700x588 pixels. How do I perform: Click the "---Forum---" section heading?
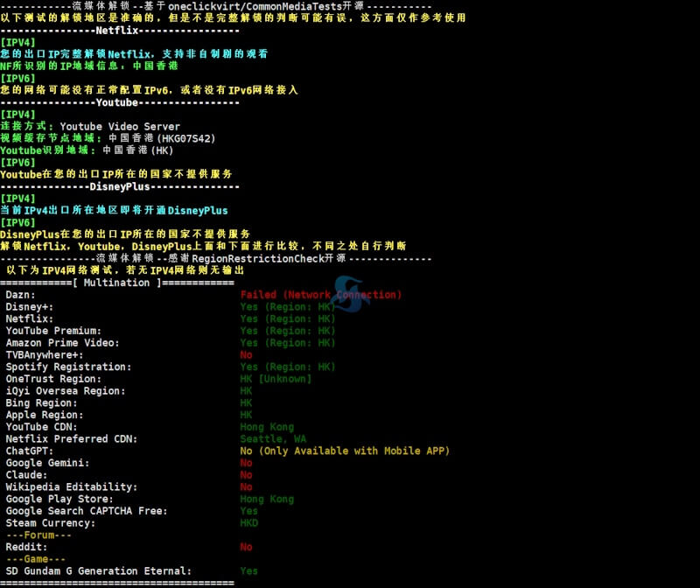[x=38, y=535]
